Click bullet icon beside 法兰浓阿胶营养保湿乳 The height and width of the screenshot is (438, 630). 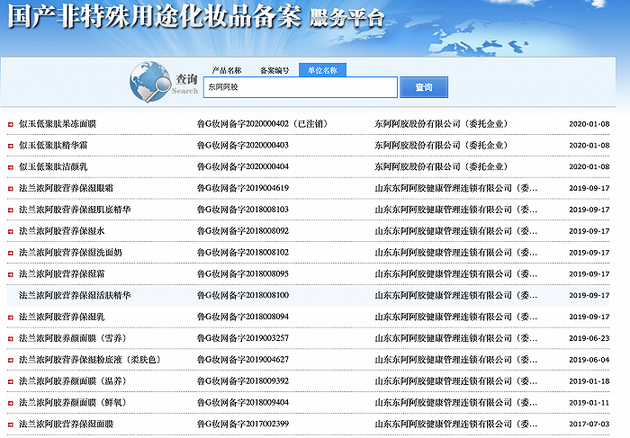[x=8, y=317]
